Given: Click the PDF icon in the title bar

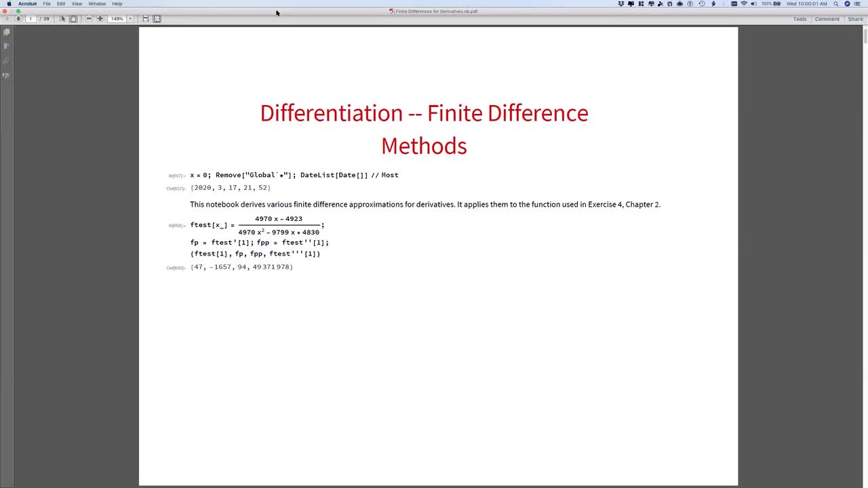Looking at the screenshot, I should coord(392,11).
